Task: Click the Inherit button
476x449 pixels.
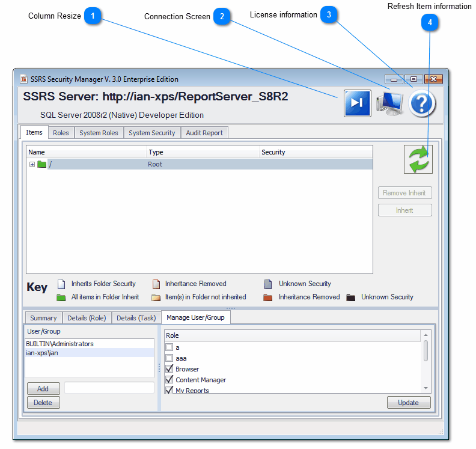Action: point(404,210)
